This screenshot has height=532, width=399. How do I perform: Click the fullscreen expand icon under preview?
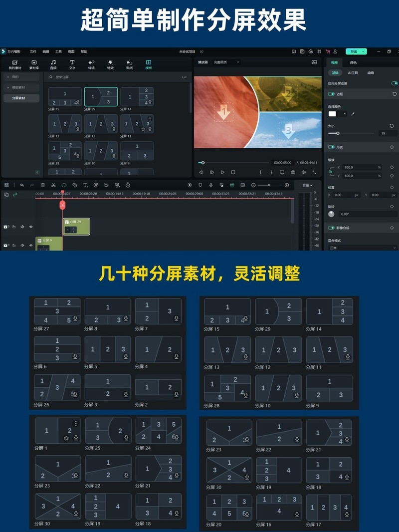point(314,172)
